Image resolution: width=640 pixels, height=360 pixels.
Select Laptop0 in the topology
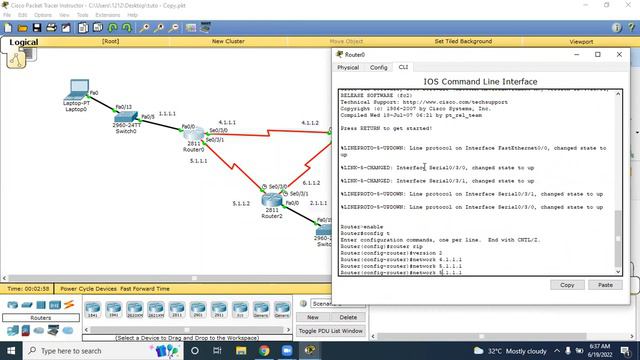coord(77,89)
